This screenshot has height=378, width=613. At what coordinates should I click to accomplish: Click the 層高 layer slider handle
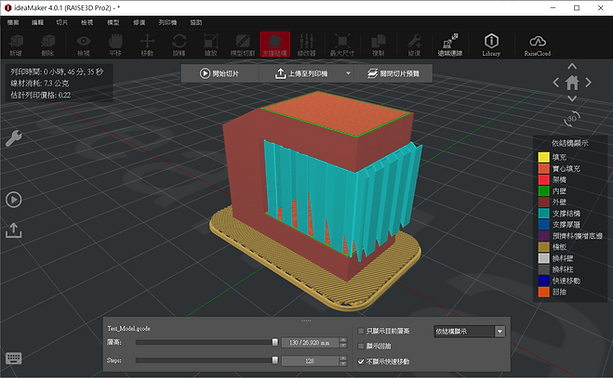[275, 342]
